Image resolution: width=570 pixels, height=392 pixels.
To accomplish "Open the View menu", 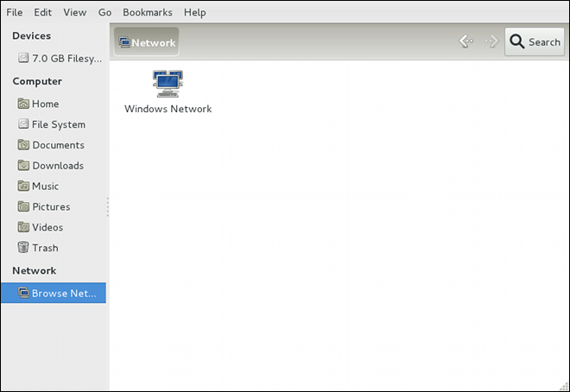I will pyautogui.click(x=74, y=12).
